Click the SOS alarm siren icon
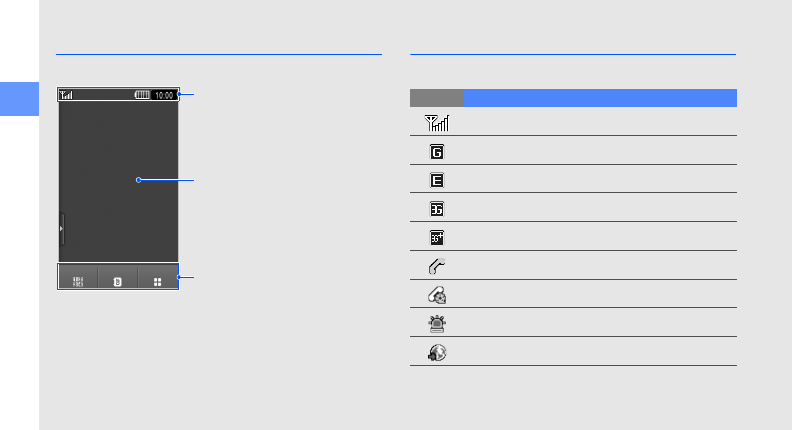The width and height of the screenshot is (792, 430). [437, 323]
